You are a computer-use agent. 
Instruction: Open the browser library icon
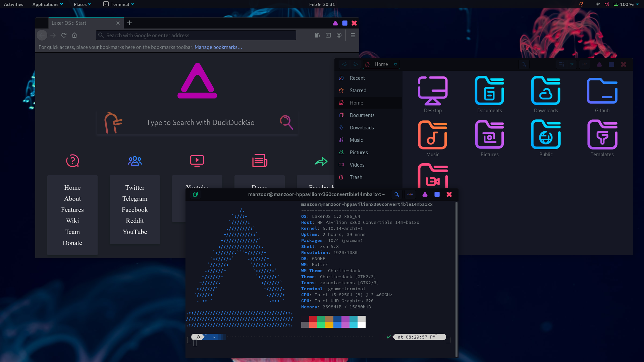[x=318, y=35]
